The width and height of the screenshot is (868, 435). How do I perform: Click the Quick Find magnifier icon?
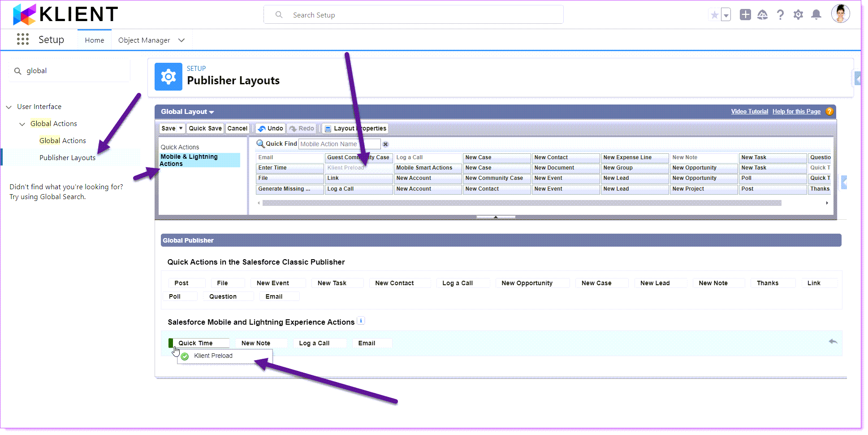pos(260,144)
